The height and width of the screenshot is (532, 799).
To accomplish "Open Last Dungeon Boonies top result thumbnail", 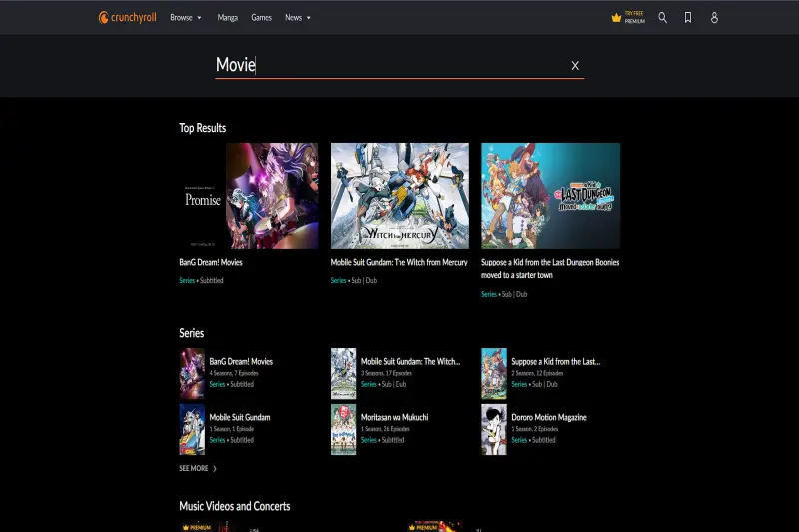I will pos(551,196).
